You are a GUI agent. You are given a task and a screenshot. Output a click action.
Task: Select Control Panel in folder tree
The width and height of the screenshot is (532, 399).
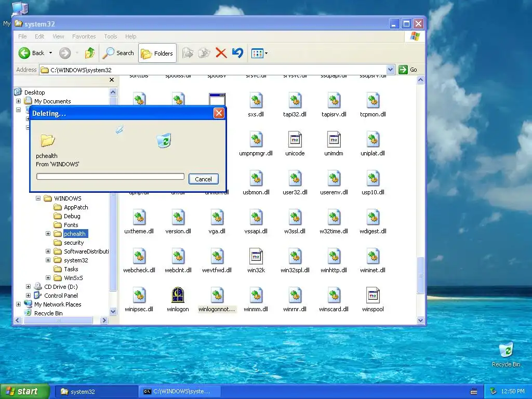(61, 295)
